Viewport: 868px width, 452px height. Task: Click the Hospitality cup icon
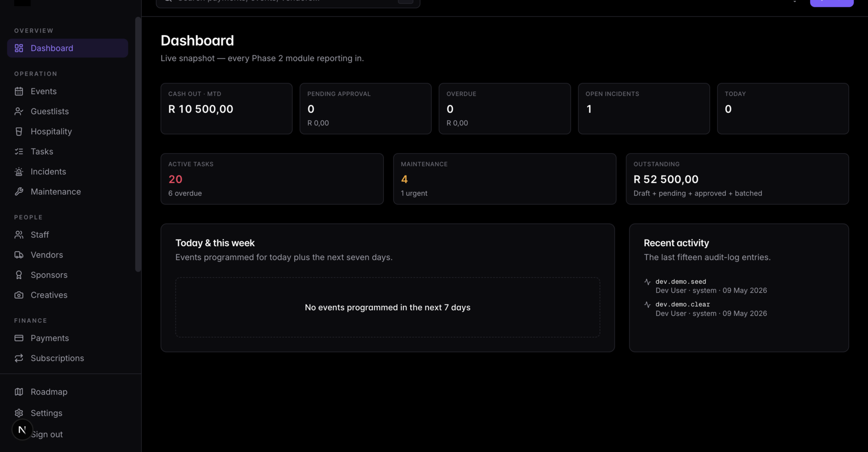coord(19,131)
